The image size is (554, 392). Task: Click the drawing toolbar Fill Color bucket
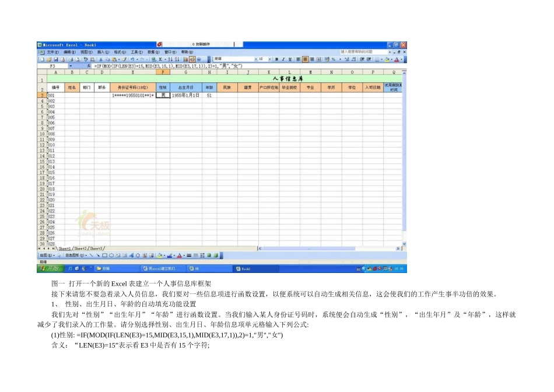pos(160,255)
